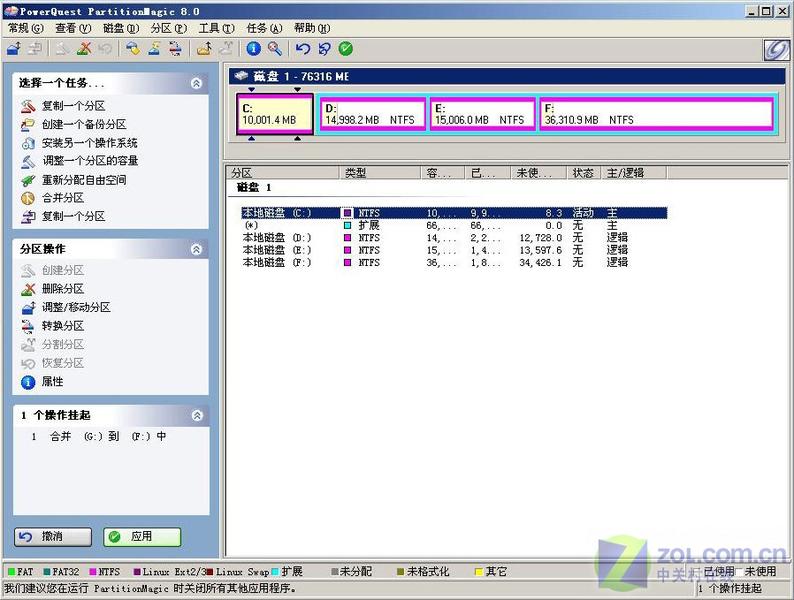Click the magnifier check toolbar icon
Viewport: 794px width, 600px height.
click(275, 49)
